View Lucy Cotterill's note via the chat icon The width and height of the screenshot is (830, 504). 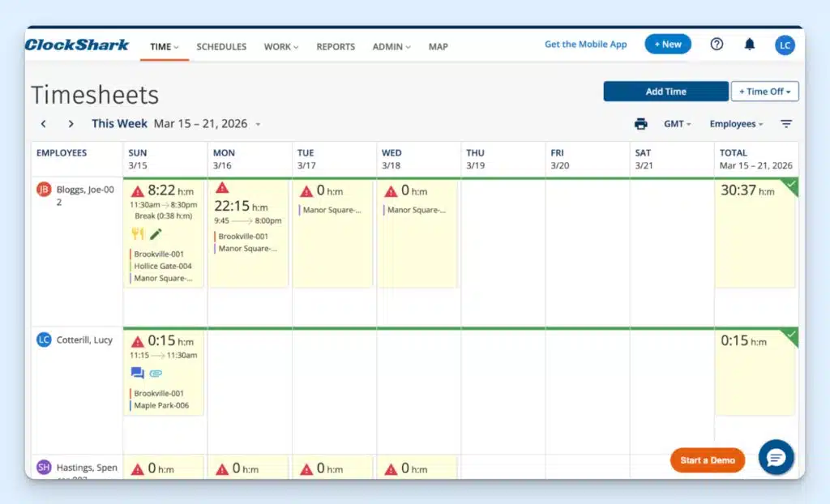[137, 373]
